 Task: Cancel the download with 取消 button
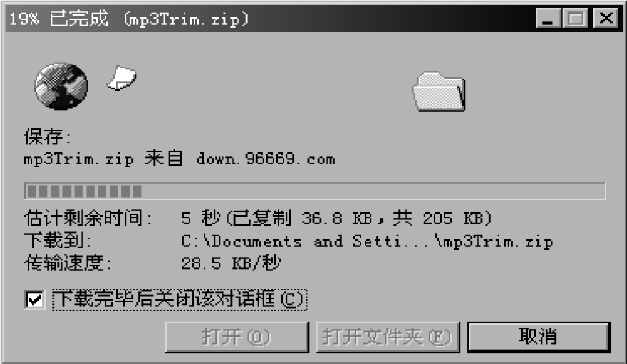[x=539, y=337]
